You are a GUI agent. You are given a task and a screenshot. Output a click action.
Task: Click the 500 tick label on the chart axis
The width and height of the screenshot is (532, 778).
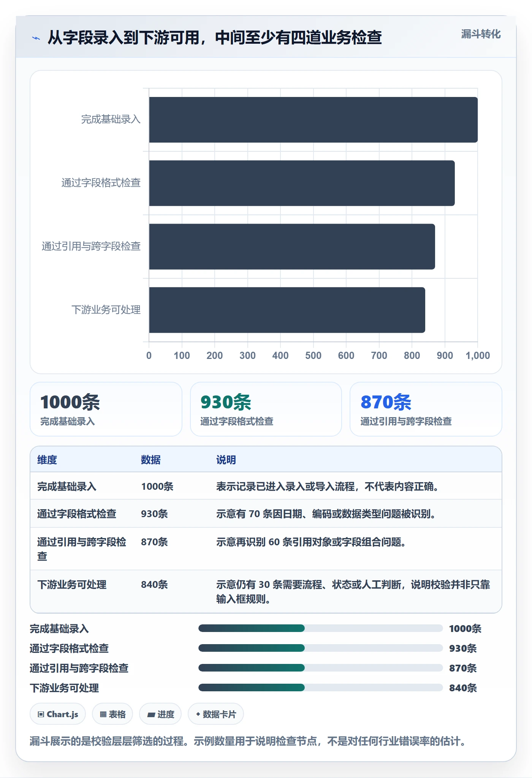point(313,356)
